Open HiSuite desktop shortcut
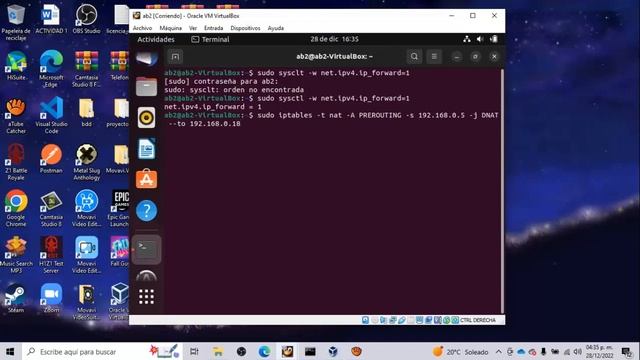Viewport: 640px width, 360px height. tap(16, 65)
